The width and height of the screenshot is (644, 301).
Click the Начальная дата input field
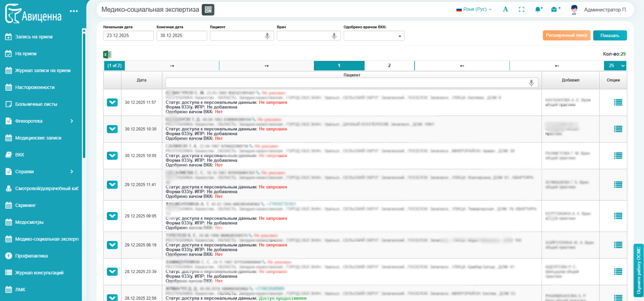tap(128, 36)
